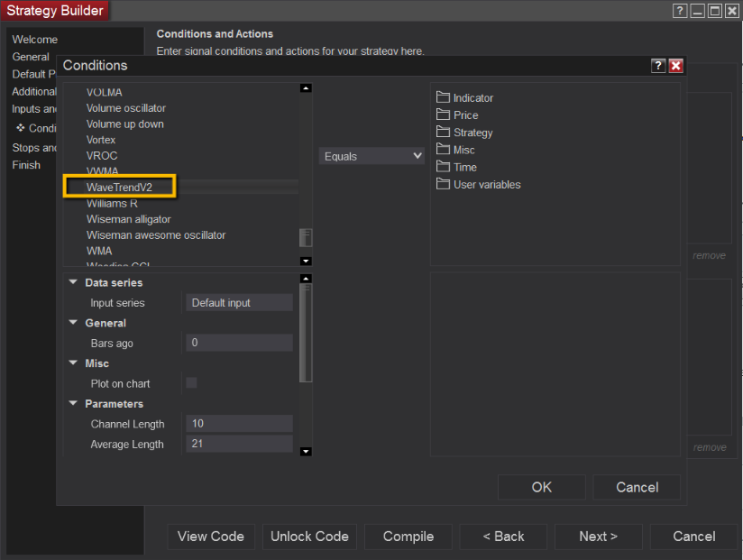Click the Strategy folder icon
This screenshot has width=743, height=560.
pos(443,132)
